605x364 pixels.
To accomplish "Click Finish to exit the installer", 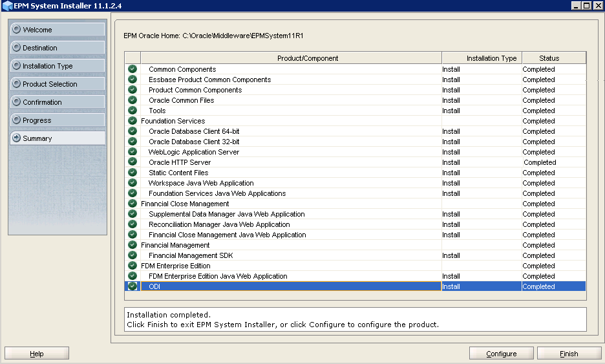I will point(569,354).
